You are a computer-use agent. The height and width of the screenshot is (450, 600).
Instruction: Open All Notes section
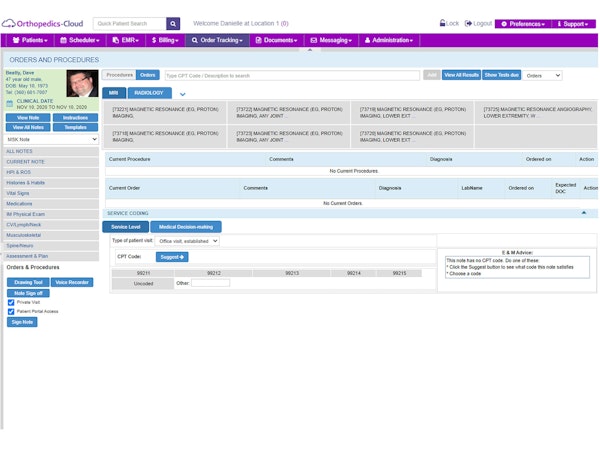coord(51,152)
